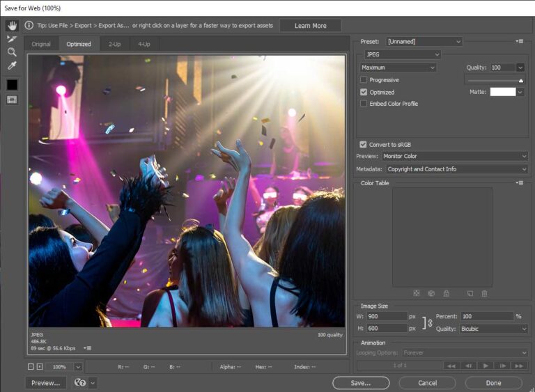Viewport: 535px width, 392px height.
Task: Click the Save... button
Action: 360,382
